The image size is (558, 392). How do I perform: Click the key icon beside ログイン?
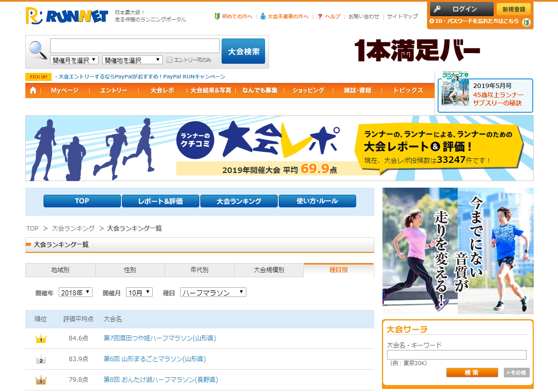[437, 9]
